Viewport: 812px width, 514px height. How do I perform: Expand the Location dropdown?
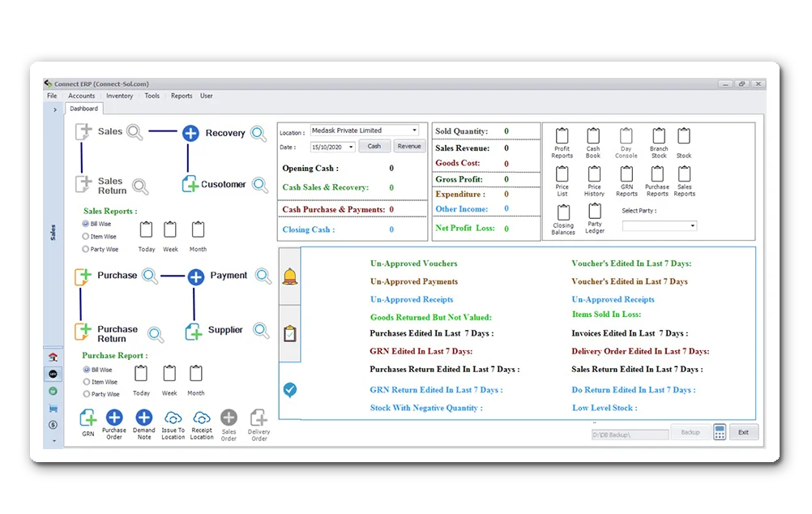pos(414,131)
